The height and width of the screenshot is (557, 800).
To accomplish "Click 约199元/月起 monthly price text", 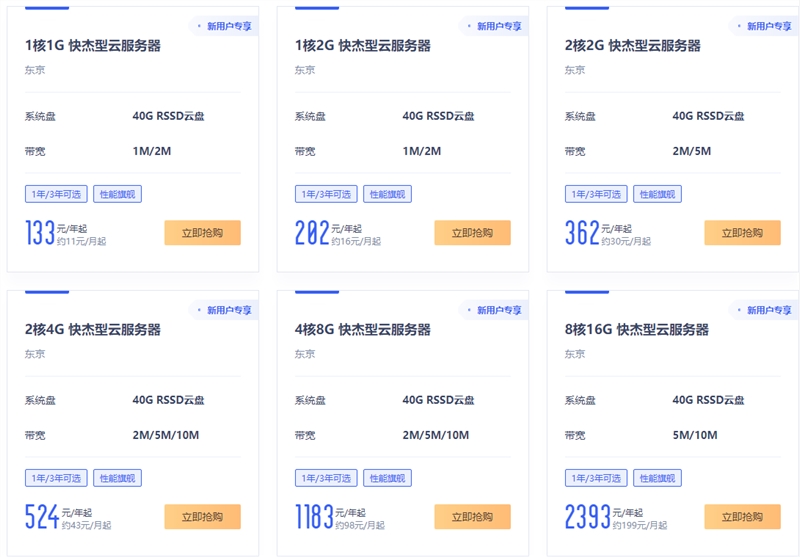I will [640, 525].
